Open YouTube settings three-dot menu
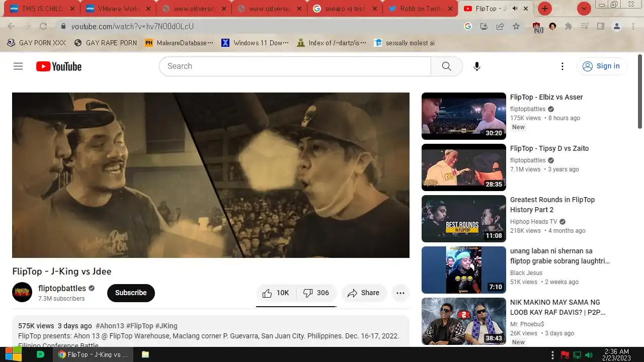The height and width of the screenshot is (362, 644). coord(562,66)
